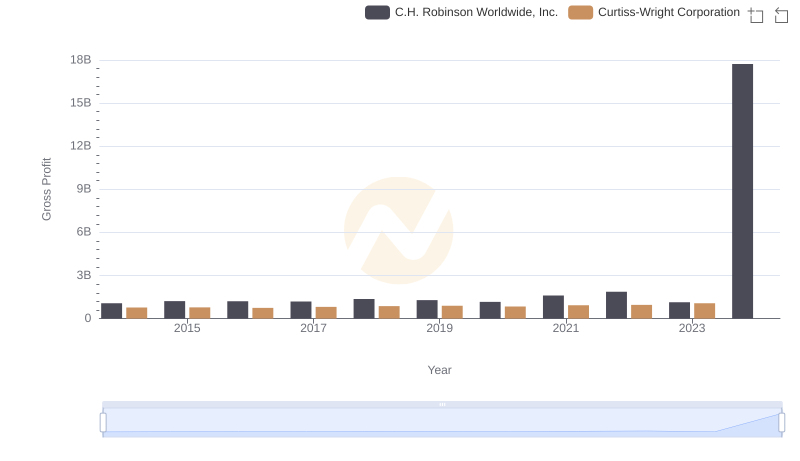Click the top grip of the zoom slider
Viewport: 800px width, 461px height.
tap(442, 404)
